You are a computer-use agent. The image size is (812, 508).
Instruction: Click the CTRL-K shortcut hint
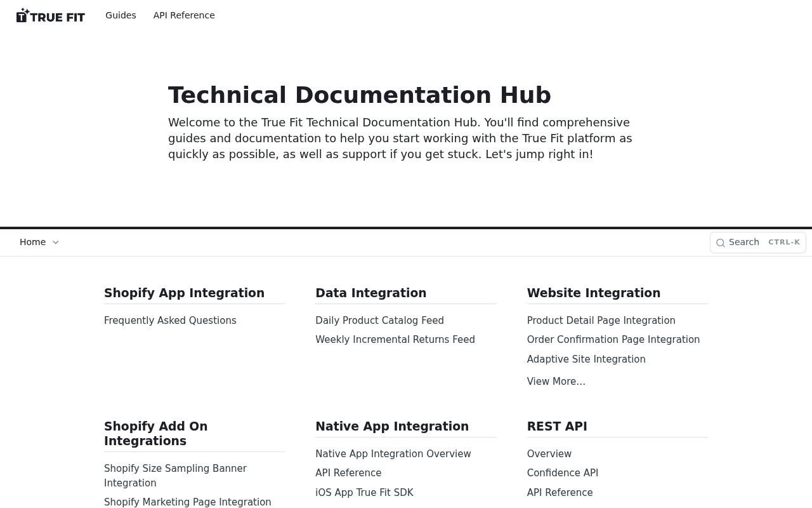784,242
